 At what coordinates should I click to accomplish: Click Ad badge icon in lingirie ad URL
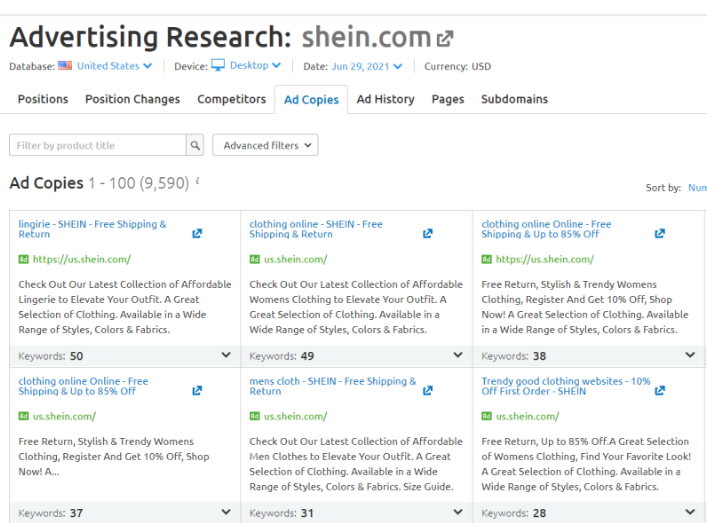23,259
